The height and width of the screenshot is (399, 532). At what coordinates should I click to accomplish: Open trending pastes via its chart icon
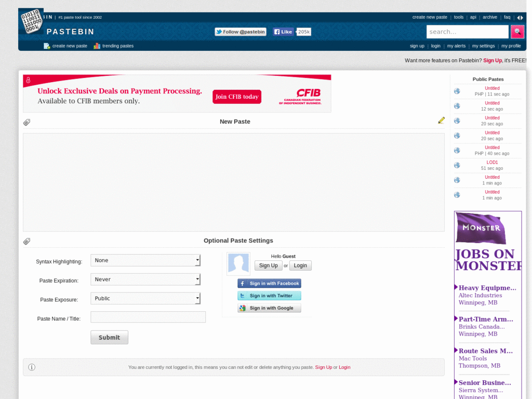click(96, 46)
